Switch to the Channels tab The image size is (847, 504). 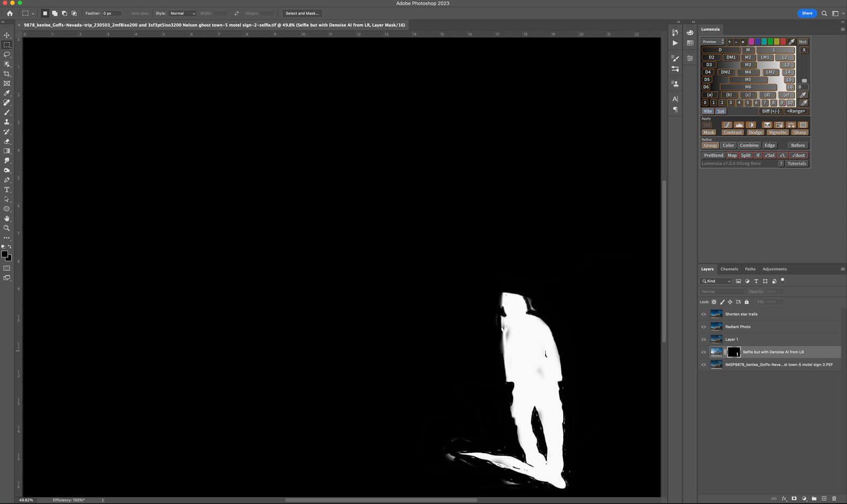tap(729, 269)
